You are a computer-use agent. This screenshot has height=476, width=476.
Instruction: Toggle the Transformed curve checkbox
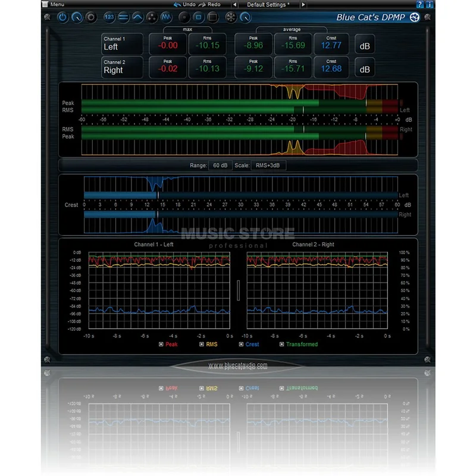point(281,345)
